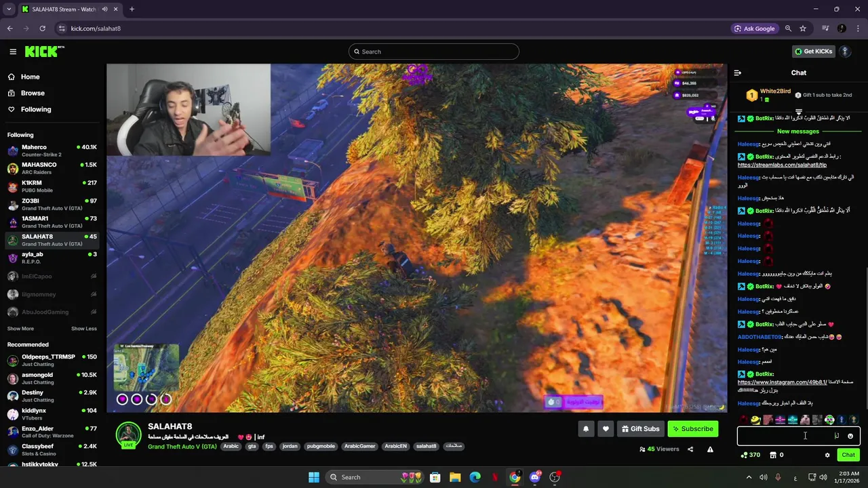
Task: Collapse following list with Show Less
Action: (83, 329)
